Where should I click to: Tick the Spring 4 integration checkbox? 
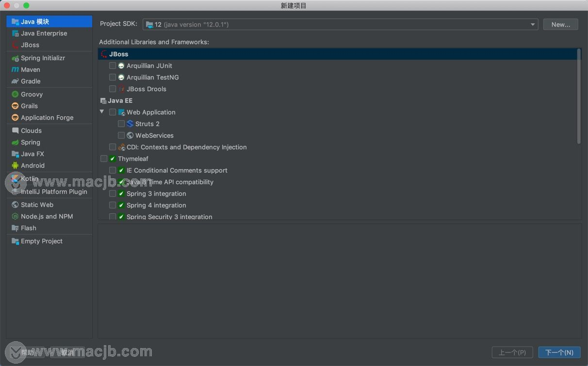click(113, 205)
